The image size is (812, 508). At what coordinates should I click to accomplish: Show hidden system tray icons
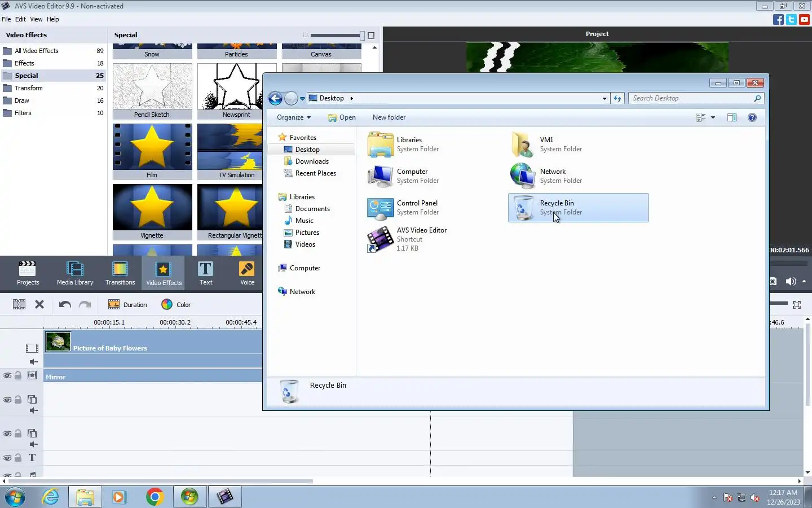click(x=714, y=497)
